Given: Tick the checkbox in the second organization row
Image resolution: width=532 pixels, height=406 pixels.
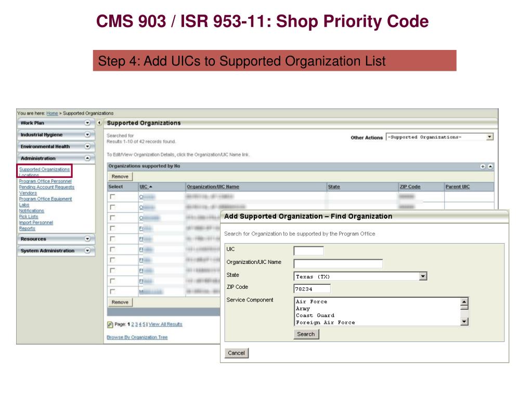Looking at the screenshot, I should pyautogui.click(x=112, y=207).
